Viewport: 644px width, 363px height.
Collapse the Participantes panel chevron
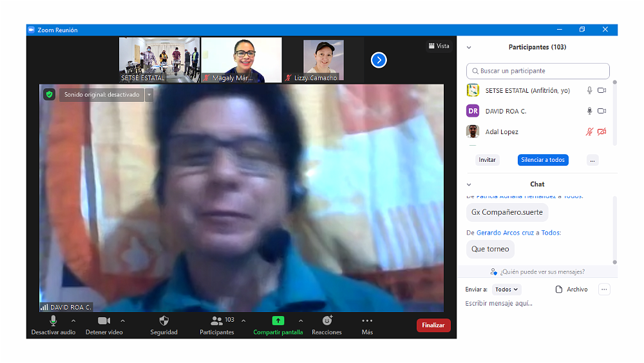click(469, 47)
